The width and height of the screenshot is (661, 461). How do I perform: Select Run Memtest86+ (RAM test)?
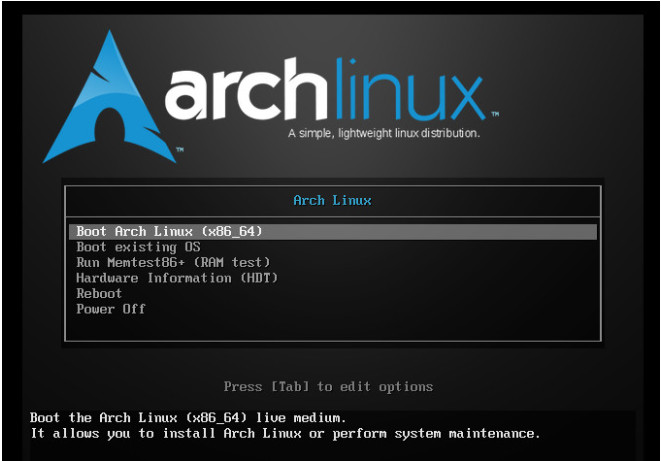point(173,263)
